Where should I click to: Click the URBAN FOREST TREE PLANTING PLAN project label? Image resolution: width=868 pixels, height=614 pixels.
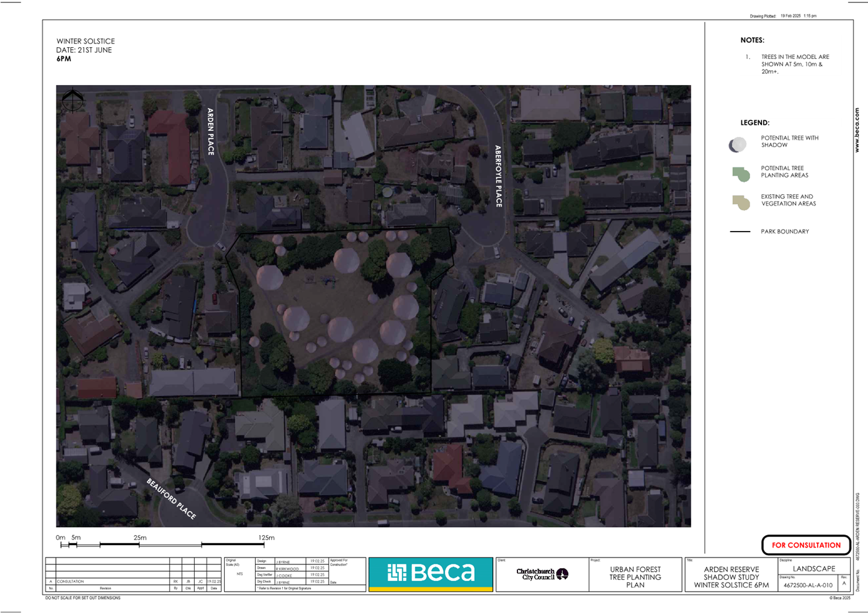pyautogui.click(x=635, y=576)
